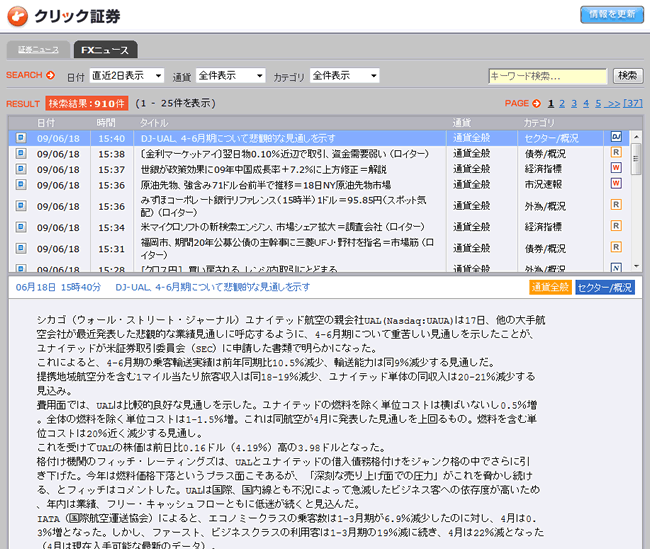Click the クリック証券 logo icon

(17, 17)
